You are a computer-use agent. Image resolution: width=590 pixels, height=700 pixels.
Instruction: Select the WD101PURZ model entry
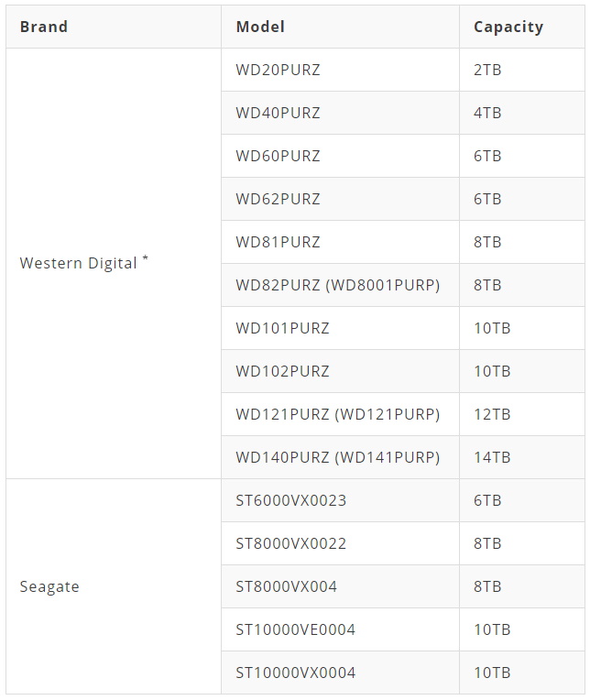[x=340, y=328]
